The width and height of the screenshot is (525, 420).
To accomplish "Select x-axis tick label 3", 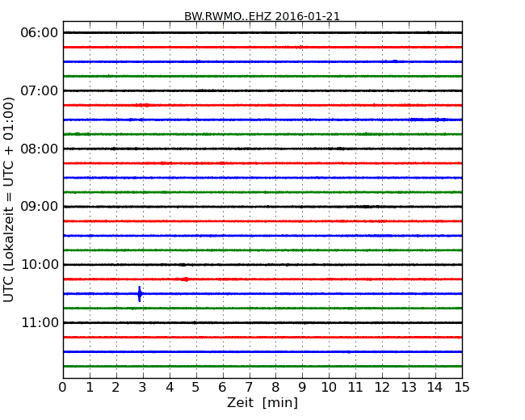I will 143,387.
